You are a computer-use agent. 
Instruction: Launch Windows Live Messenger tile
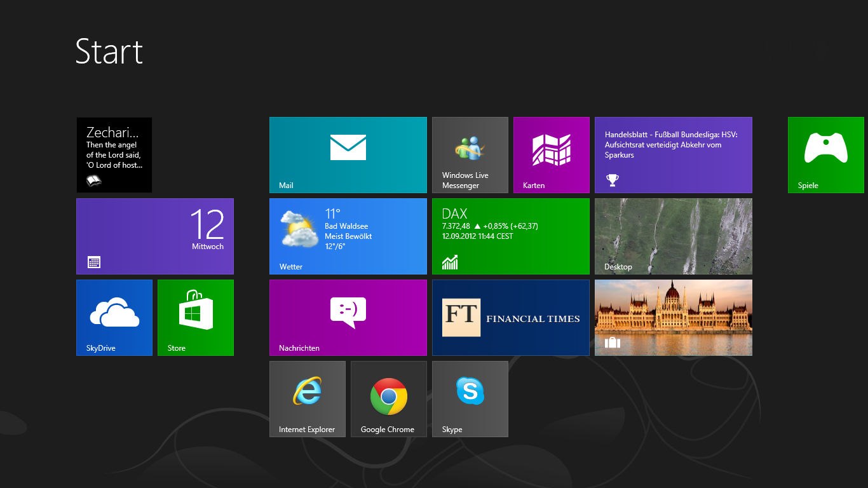pos(470,154)
